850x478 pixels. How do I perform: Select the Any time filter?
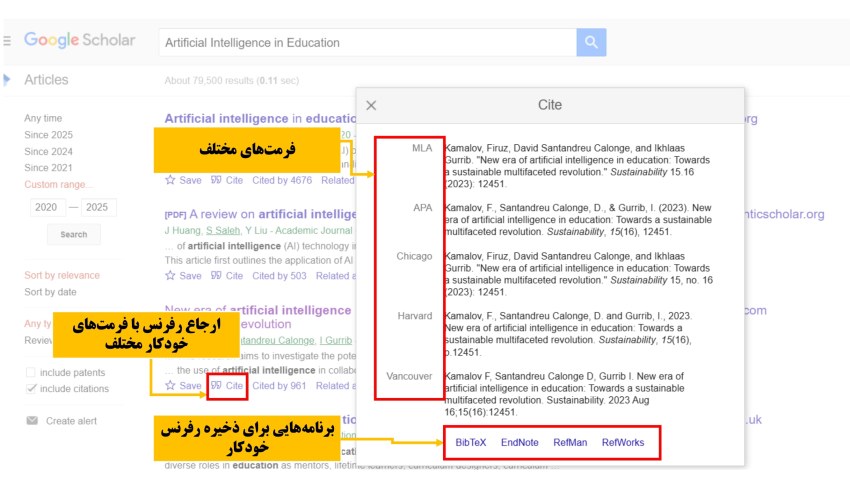coord(43,118)
